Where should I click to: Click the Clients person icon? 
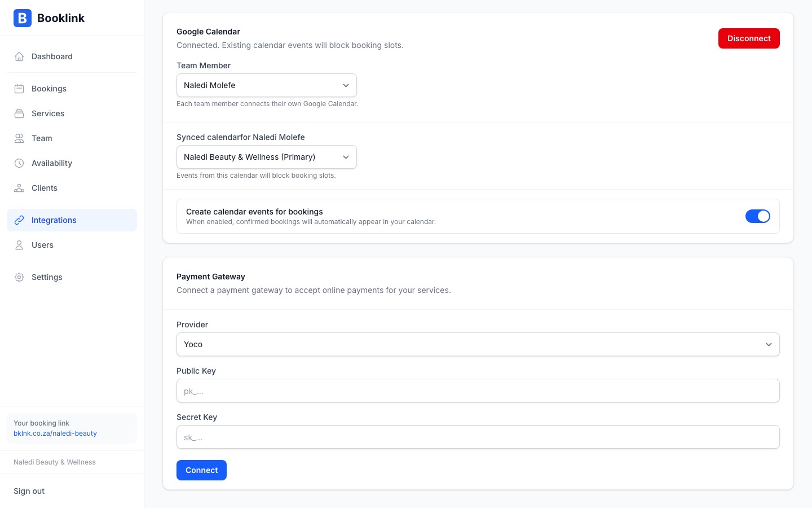coord(19,188)
